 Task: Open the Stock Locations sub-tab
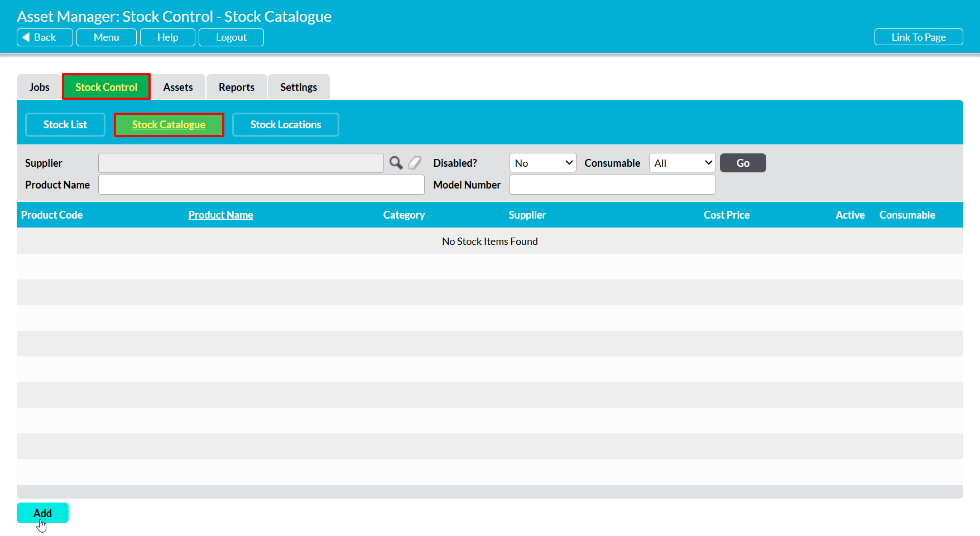(x=286, y=124)
